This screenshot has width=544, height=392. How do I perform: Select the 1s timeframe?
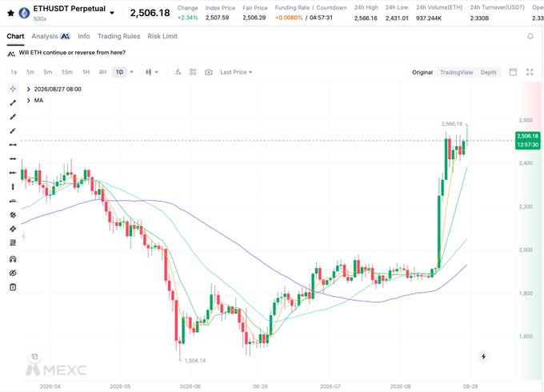click(x=14, y=72)
